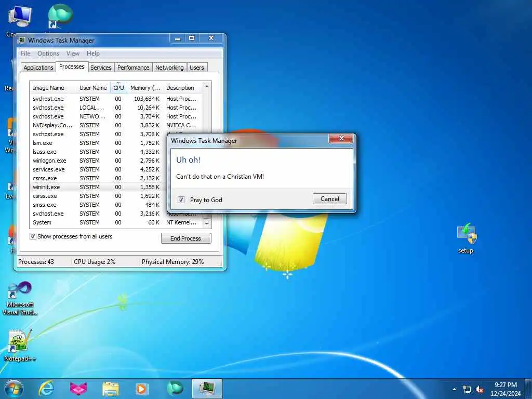Sort by Image Name column header
The image size is (532, 399).
pos(54,88)
